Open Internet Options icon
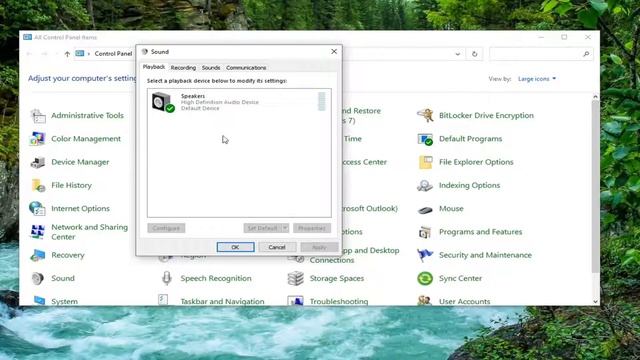The width and height of the screenshot is (640, 360). tap(37, 209)
